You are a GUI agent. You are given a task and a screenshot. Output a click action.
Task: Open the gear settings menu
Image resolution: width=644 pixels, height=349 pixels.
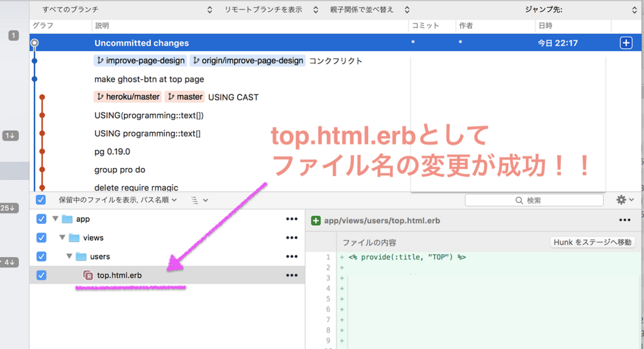pyautogui.click(x=625, y=199)
